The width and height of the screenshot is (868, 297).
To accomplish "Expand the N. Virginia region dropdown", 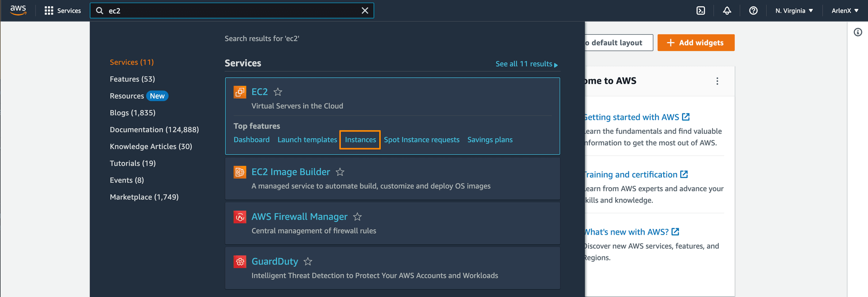I will tap(794, 10).
